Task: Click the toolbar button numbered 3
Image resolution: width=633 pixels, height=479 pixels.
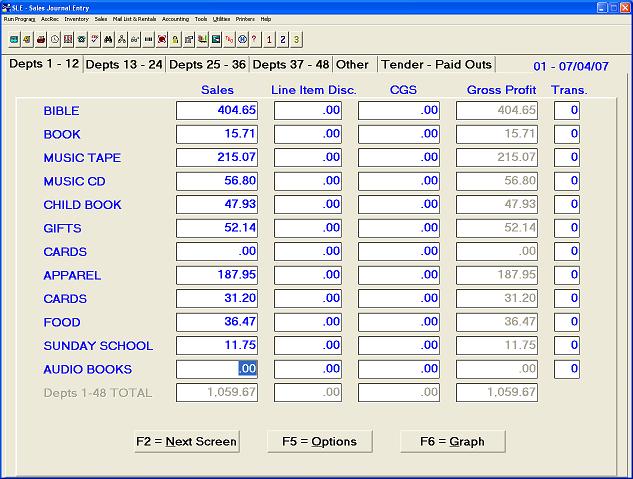Action: pos(296,40)
